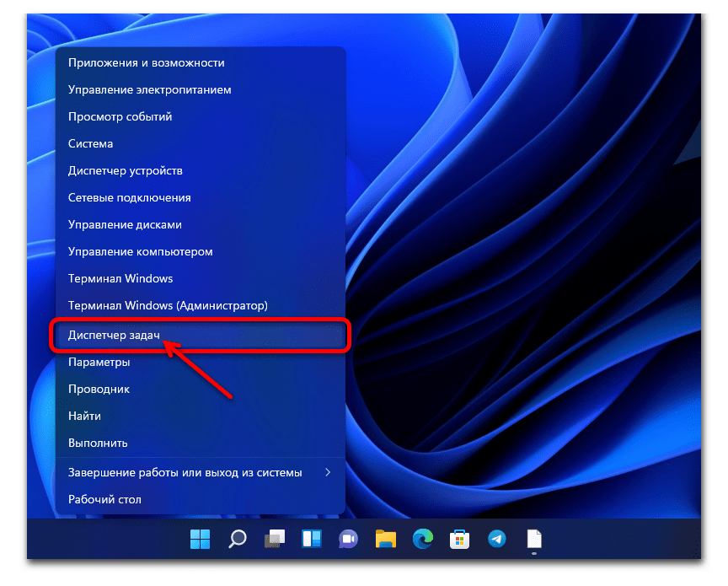Select the 'Система' menu item
This screenshot has height=586, width=728.
(x=201, y=143)
